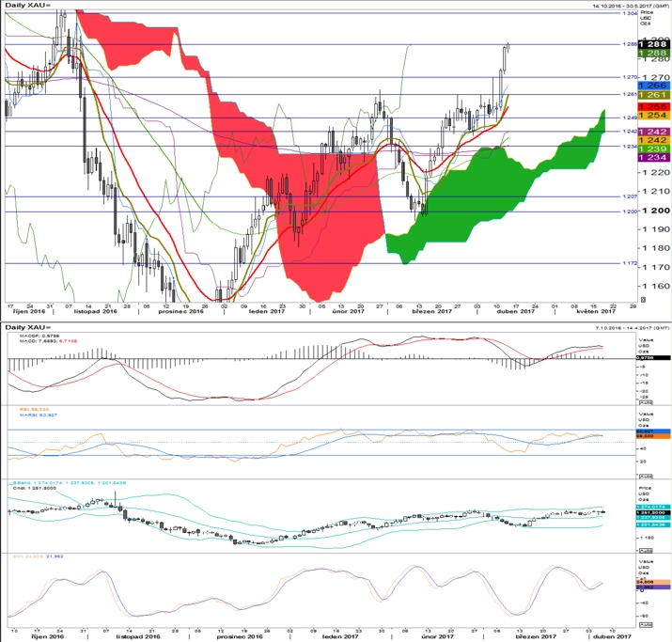672x642 pixels.
Task: Select the olive 1 261 price label
Action: (653, 95)
